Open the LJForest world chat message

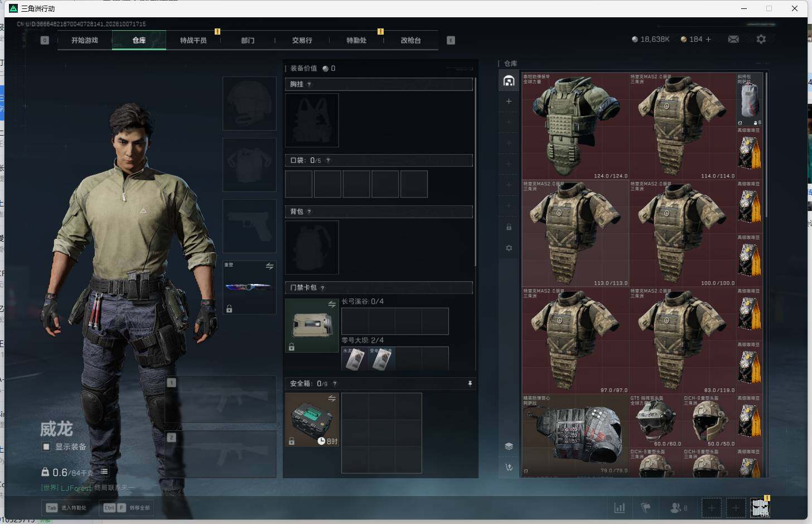coord(88,488)
